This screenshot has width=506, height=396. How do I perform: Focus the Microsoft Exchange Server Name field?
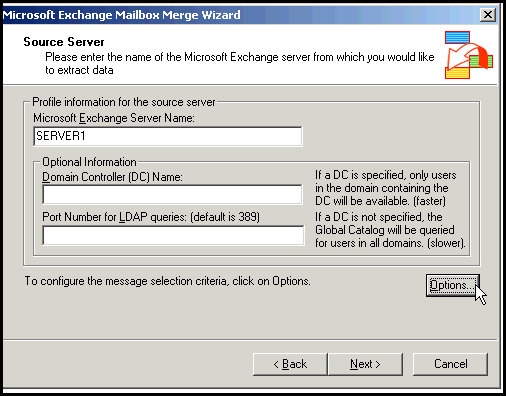(168, 136)
